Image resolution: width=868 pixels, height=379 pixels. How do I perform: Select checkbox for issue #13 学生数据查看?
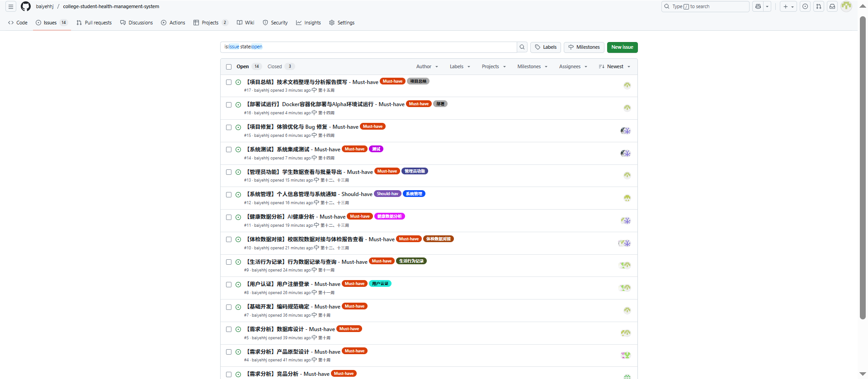(x=229, y=172)
